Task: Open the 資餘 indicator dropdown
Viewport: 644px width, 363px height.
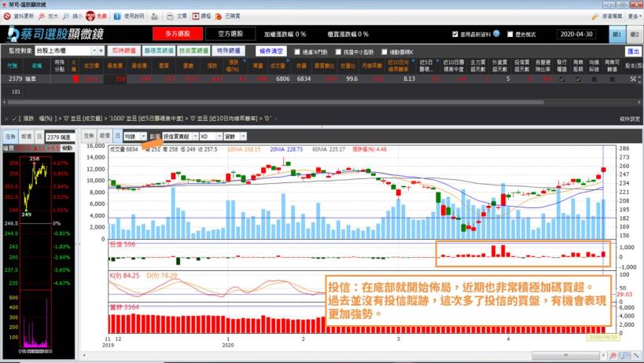Action: [x=244, y=136]
